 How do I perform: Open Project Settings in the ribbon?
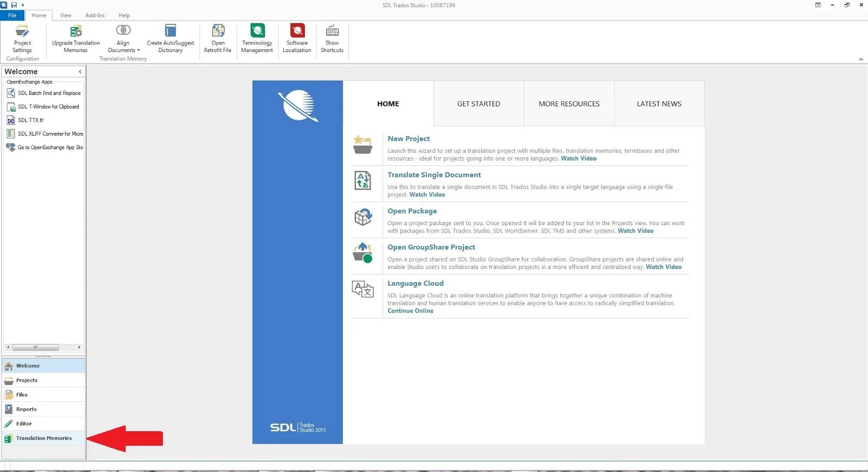pyautogui.click(x=22, y=39)
